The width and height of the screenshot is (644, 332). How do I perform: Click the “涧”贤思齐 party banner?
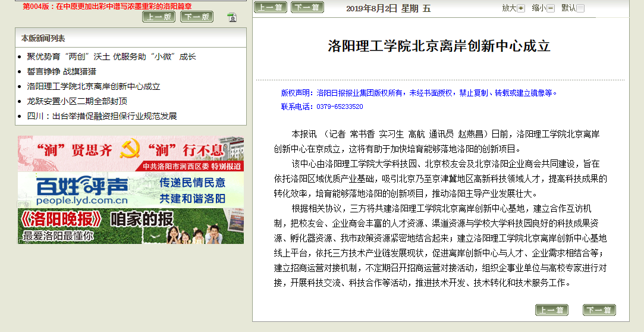[x=130, y=154]
